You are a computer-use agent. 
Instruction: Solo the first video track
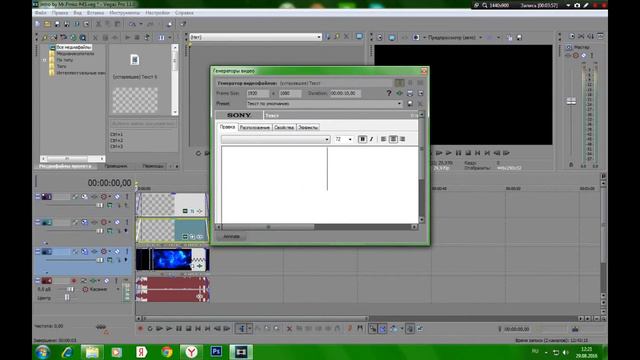click(127, 197)
